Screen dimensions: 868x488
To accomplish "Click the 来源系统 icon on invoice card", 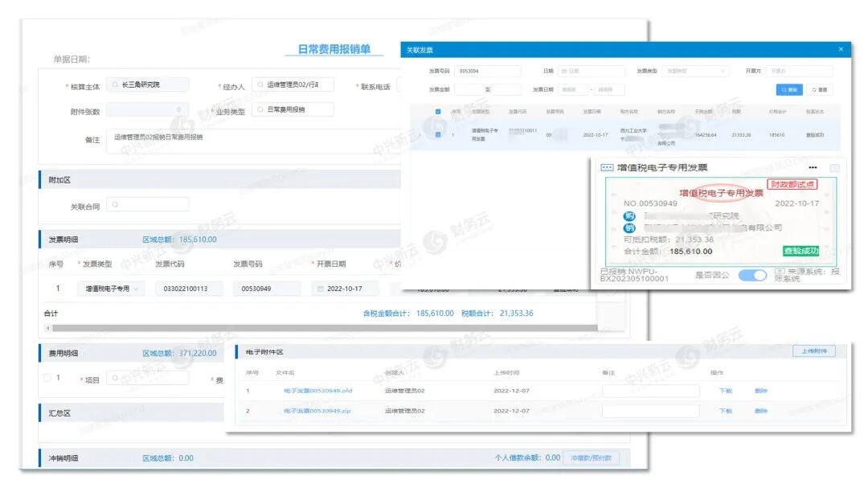I will click(780, 272).
